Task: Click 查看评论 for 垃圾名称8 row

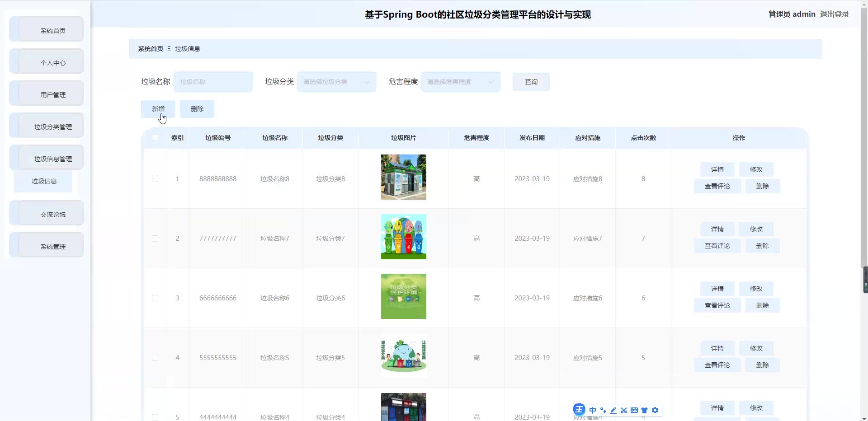Action: coord(717,186)
